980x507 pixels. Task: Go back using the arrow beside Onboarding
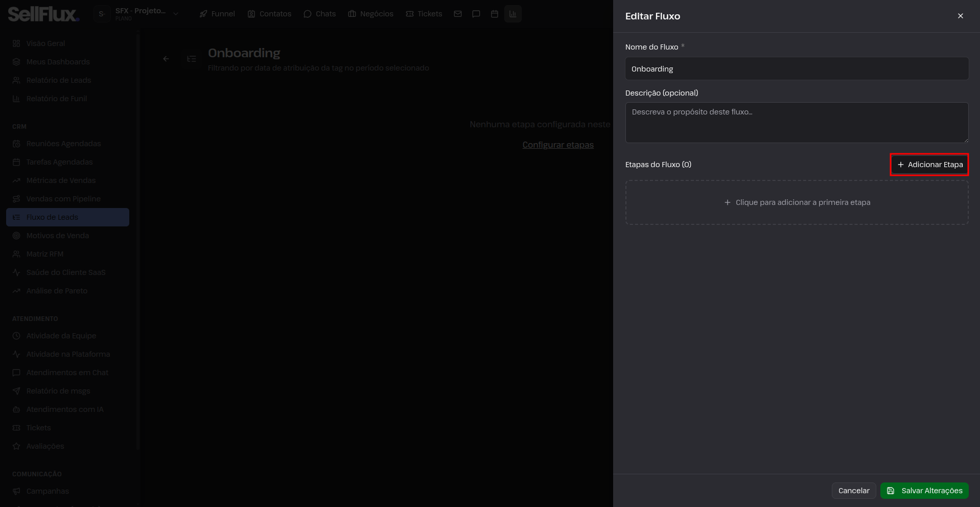pyautogui.click(x=166, y=59)
